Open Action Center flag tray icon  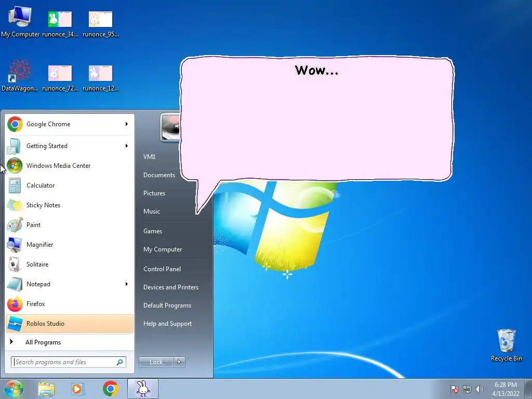(455, 389)
